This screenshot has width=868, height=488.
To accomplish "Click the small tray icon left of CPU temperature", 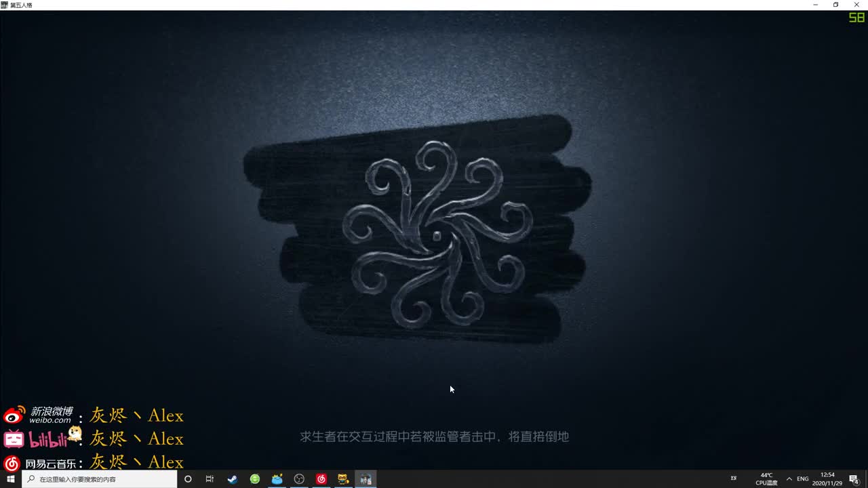I will click(x=734, y=479).
